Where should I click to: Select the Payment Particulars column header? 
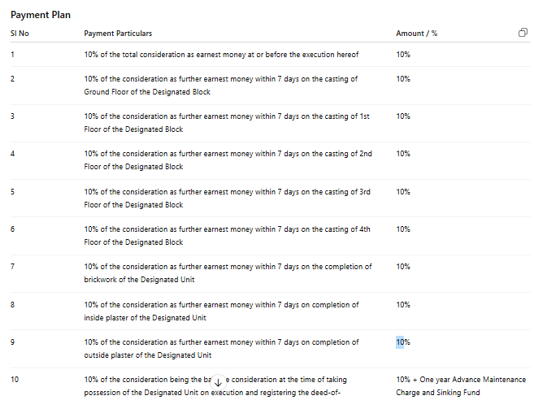click(x=118, y=33)
